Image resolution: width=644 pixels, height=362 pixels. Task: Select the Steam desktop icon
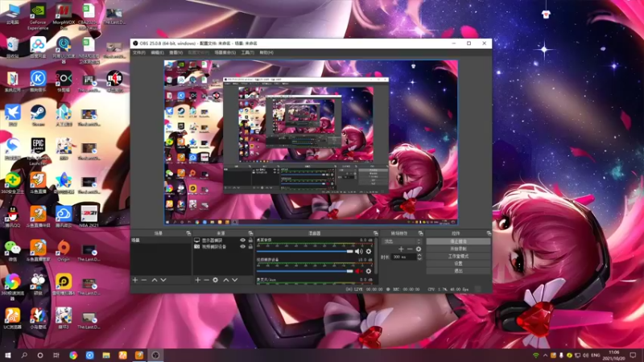pyautogui.click(x=38, y=116)
